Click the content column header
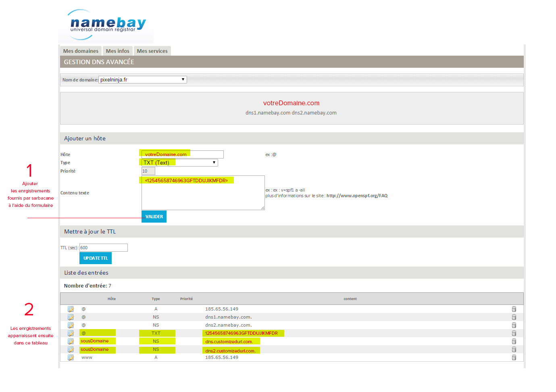 350,299
